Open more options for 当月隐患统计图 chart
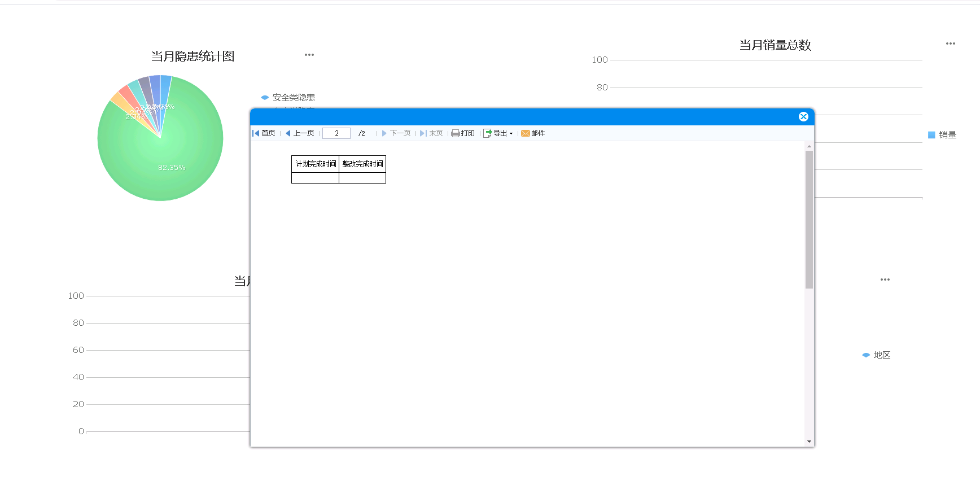The image size is (980, 502). click(x=309, y=55)
